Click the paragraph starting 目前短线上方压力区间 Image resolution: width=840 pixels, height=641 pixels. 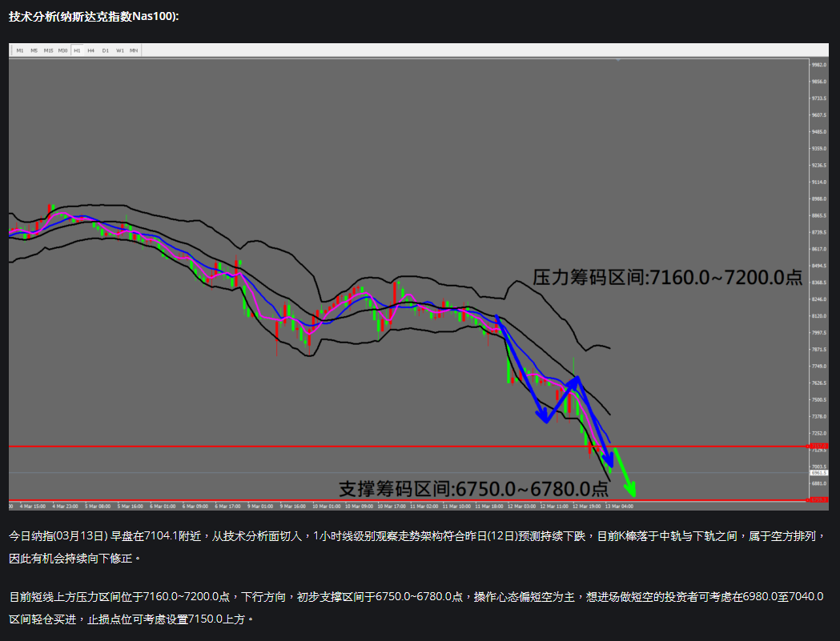[416, 607]
